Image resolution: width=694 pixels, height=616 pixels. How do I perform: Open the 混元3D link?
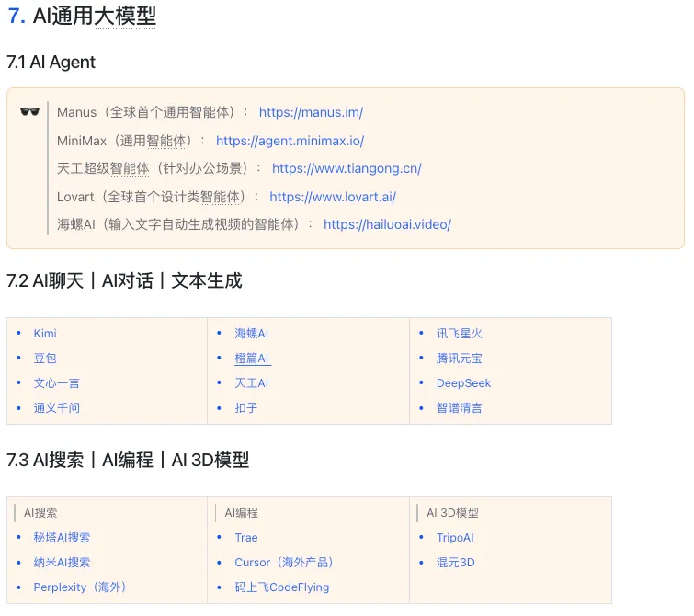pos(455,563)
